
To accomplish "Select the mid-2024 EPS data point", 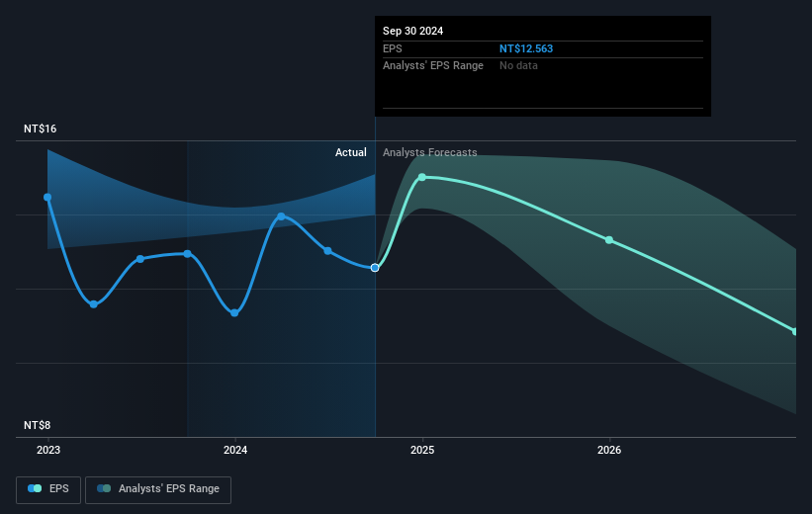I will click(x=327, y=250).
